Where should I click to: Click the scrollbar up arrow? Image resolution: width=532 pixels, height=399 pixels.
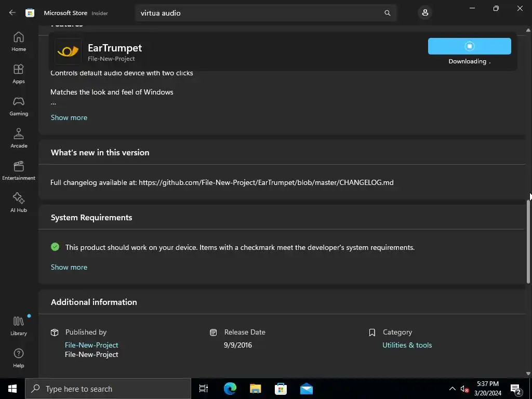point(528,30)
